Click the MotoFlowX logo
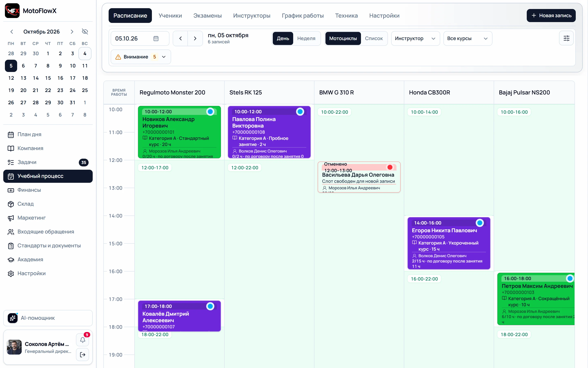This screenshot has width=588, height=368. pos(12,11)
